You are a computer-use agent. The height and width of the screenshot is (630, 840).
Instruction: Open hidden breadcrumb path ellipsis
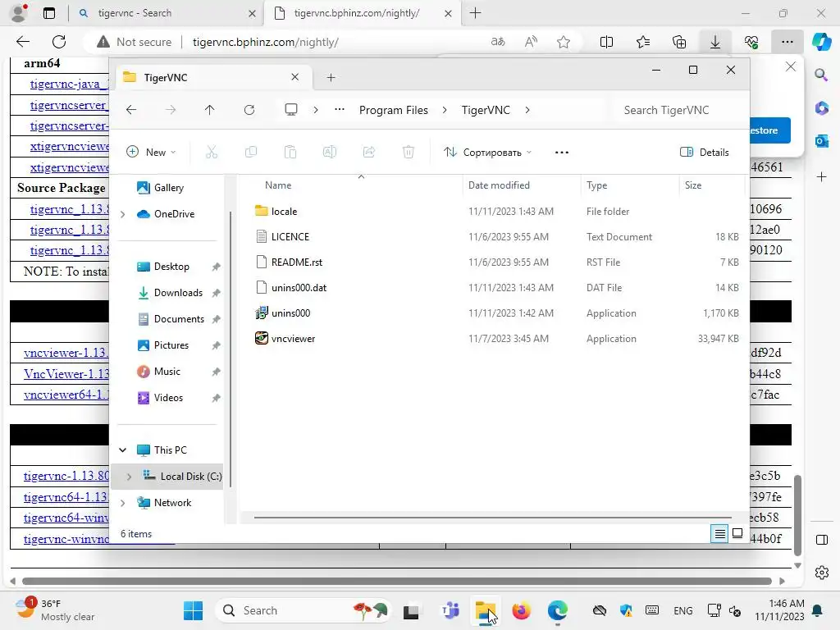click(339, 110)
